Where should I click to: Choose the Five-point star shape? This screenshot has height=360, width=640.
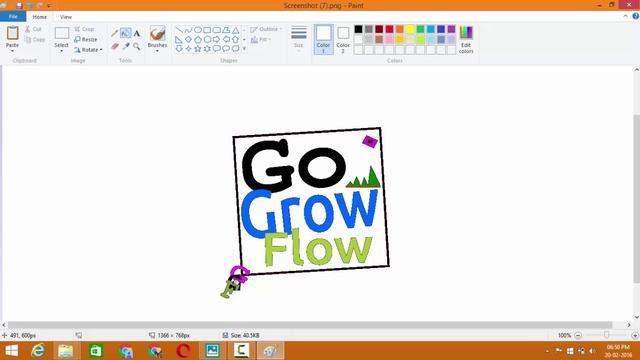click(x=198, y=49)
